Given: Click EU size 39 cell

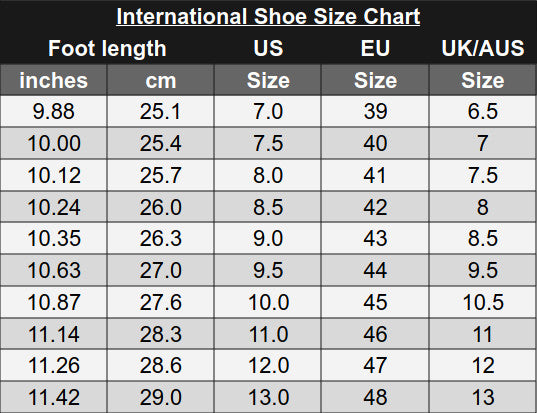Looking at the screenshot, I should [x=375, y=111].
